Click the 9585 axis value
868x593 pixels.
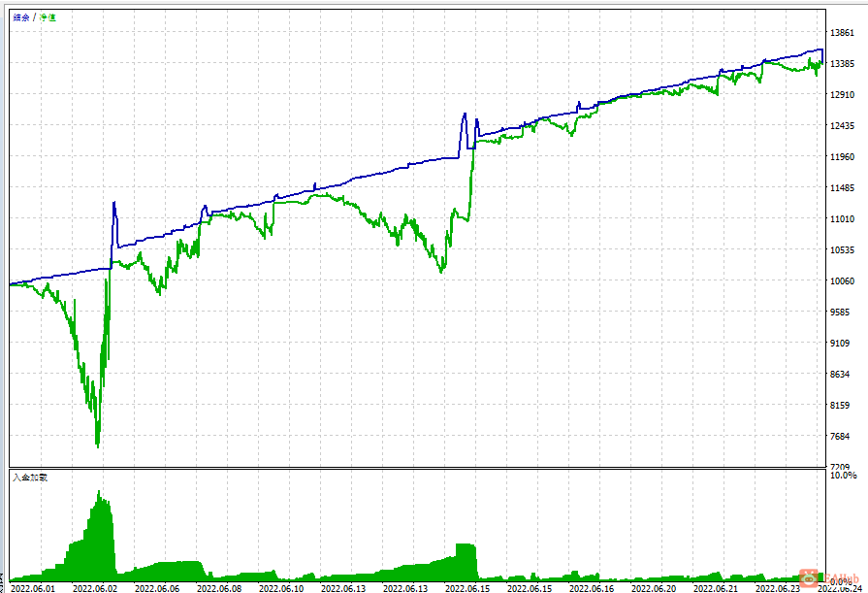840,312
